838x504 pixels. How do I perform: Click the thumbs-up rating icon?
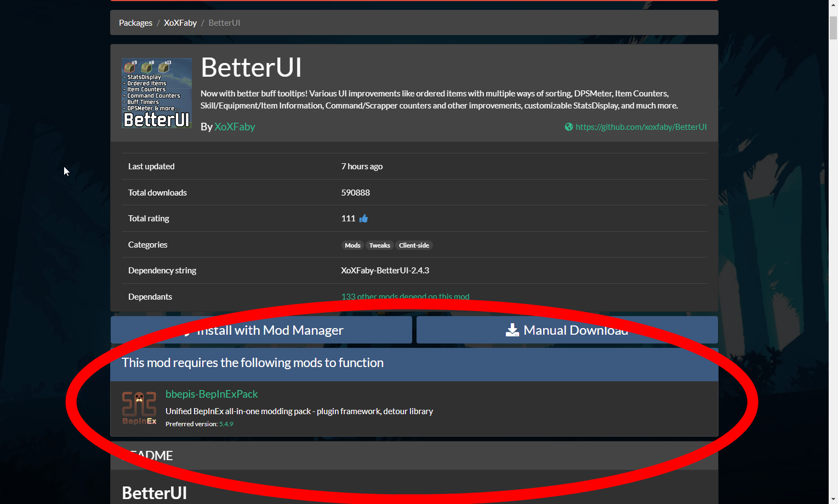point(363,218)
